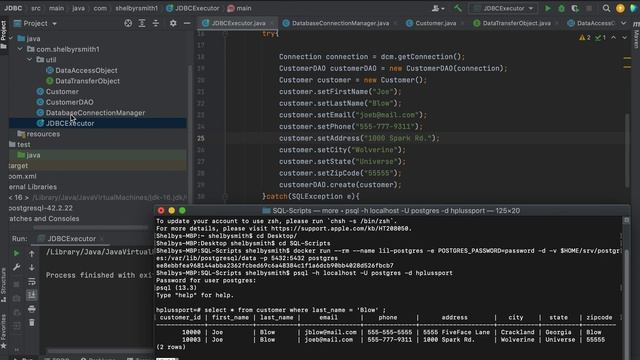The image size is (640, 360).
Task: Click shelbyrsmith1 breadcrumb in navigation bar
Action: 136,8
